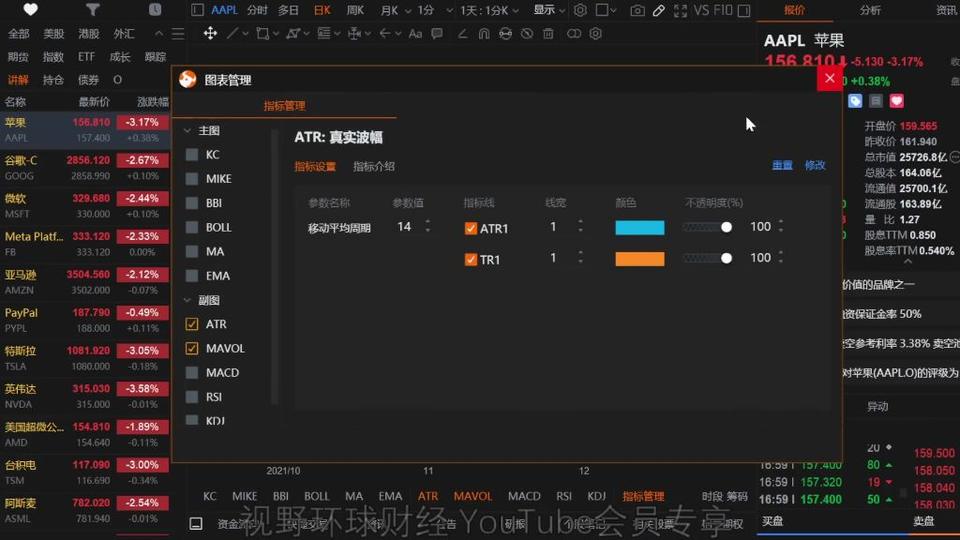This screenshot has height=540, width=960.
Task: Select RSI in bottom indicator bar
Action: 564,496
